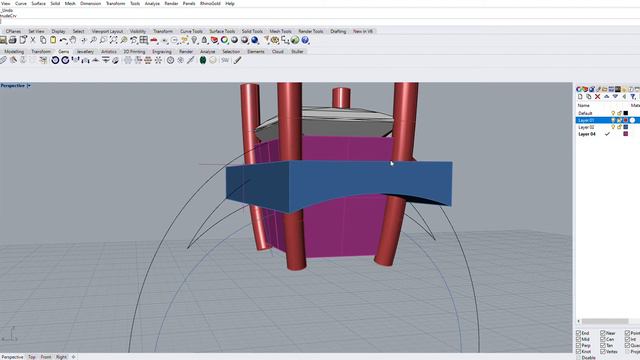Viewport: 640px width, 360px height.
Task: Click the red color swatch of Layer 01
Action: pyautogui.click(x=626, y=120)
